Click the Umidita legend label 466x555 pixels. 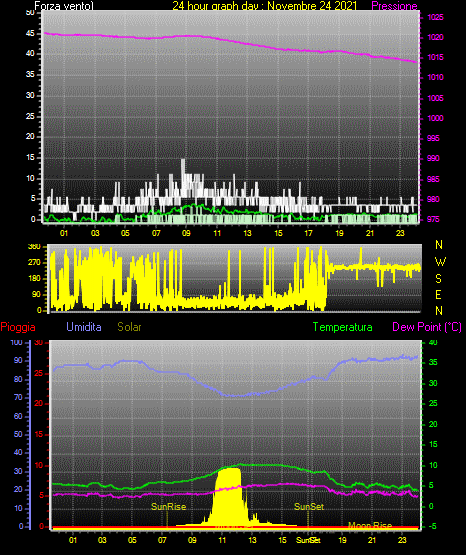click(x=84, y=327)
